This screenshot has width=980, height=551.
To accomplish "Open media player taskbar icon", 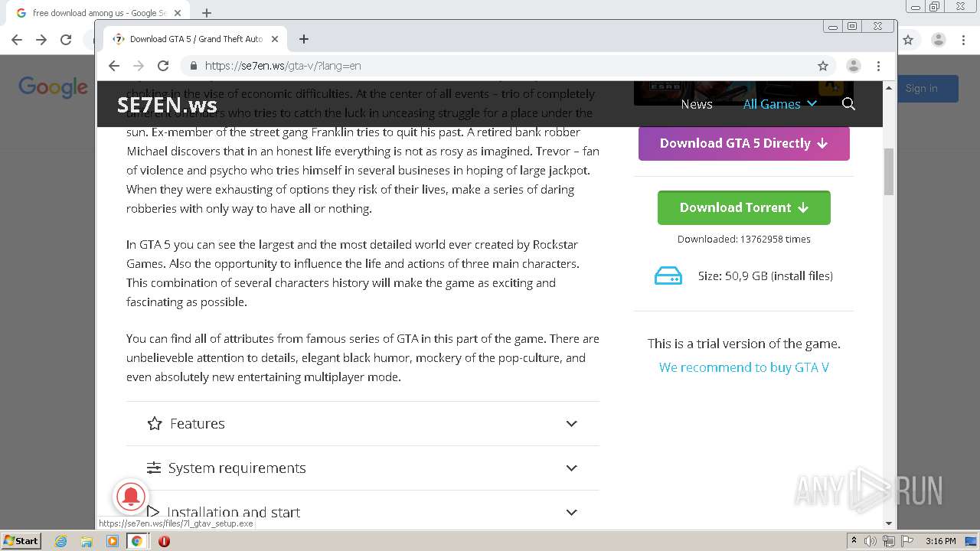I will pos(112,541).
